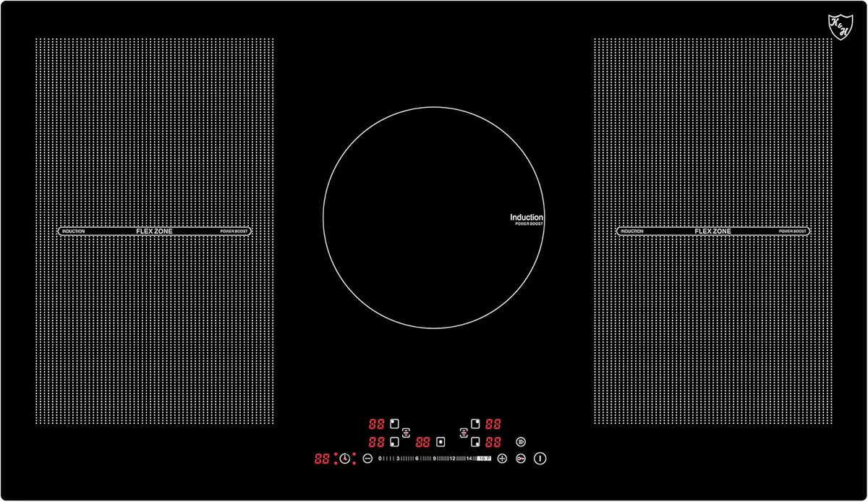Select the center zone icon
Image resolution: width=868 pixels, height=502 pixels.
pyautogui.click(x=441, y=441)
